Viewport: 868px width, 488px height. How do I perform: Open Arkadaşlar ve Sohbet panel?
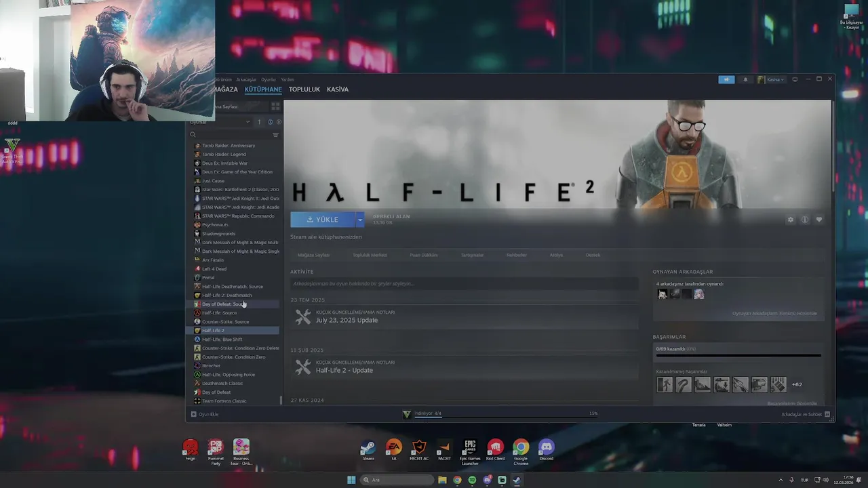click(806, 414)
